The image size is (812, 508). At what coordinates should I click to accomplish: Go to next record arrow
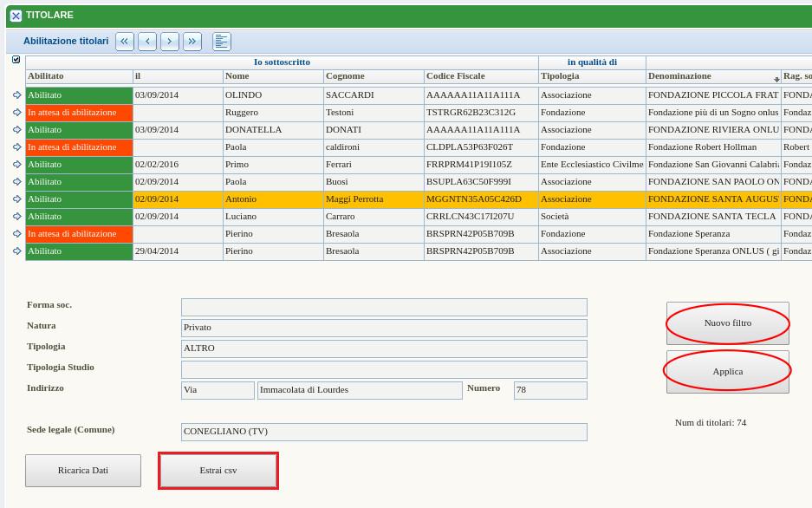[x=170, y=41]
